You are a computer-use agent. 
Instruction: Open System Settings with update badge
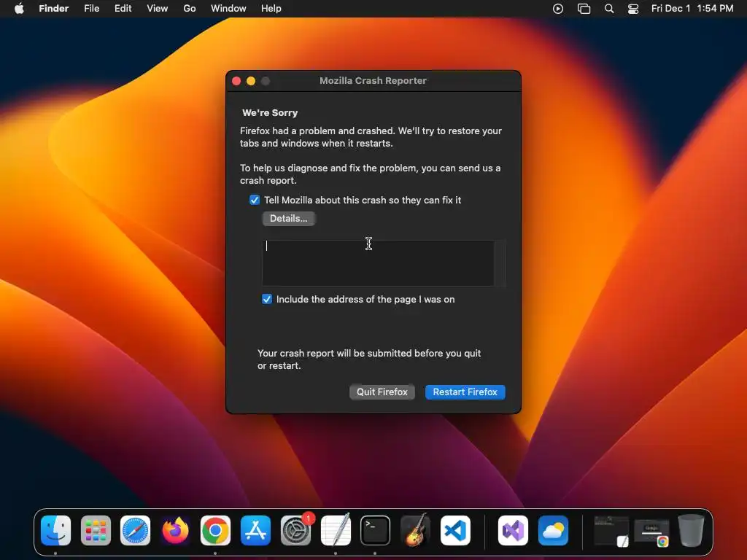click(x=296, y=531)
